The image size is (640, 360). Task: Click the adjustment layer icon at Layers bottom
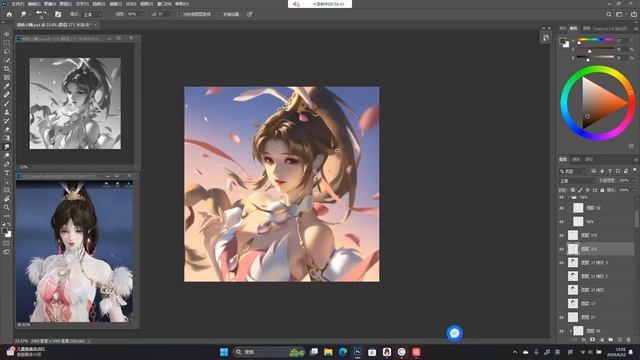602,340
